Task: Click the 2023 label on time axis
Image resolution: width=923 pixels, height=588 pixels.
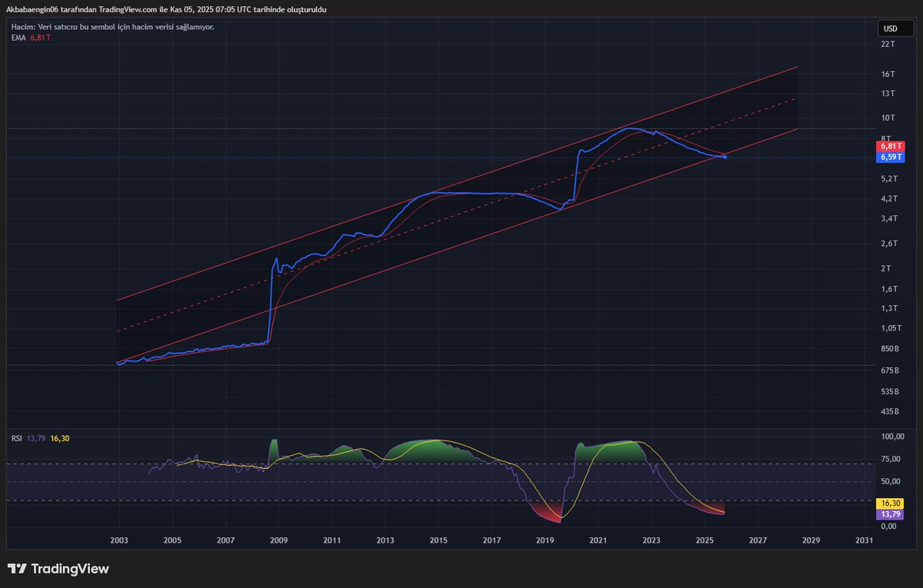Action: click(x=651, y=541)
